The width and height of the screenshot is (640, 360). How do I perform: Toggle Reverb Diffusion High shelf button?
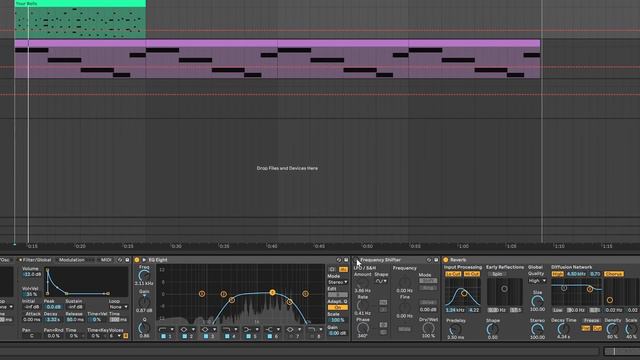pyautogui.click(x=558, y=274)
